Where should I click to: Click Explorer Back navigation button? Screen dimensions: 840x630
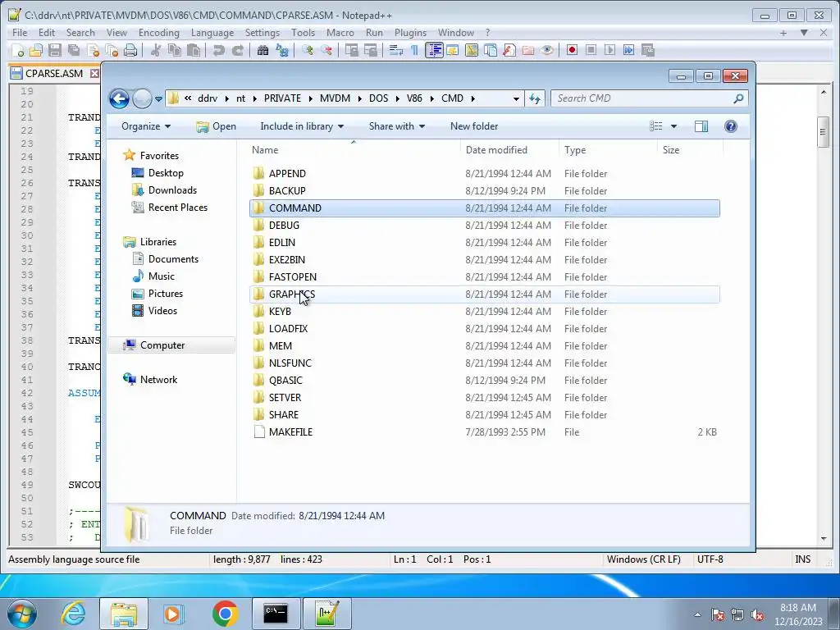click(119, 98)
